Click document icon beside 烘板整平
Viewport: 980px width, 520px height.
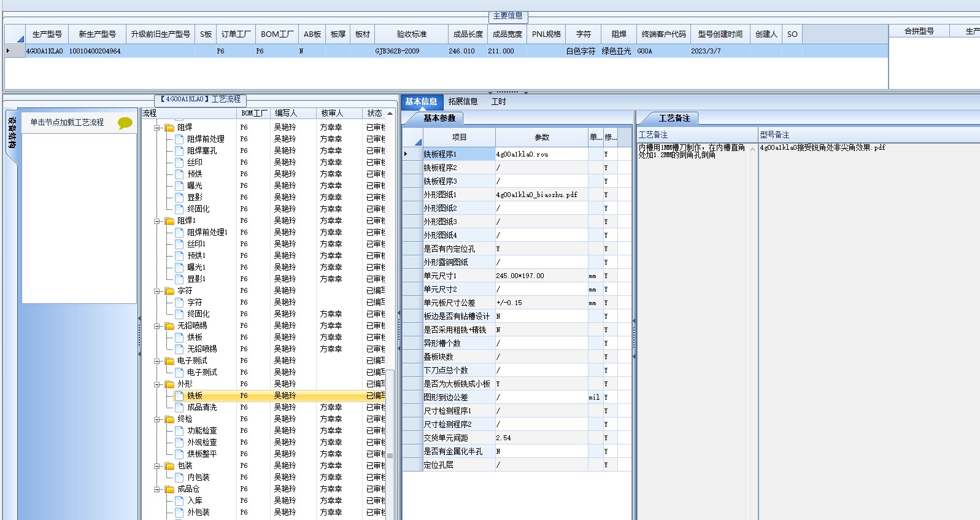(179, 454)
